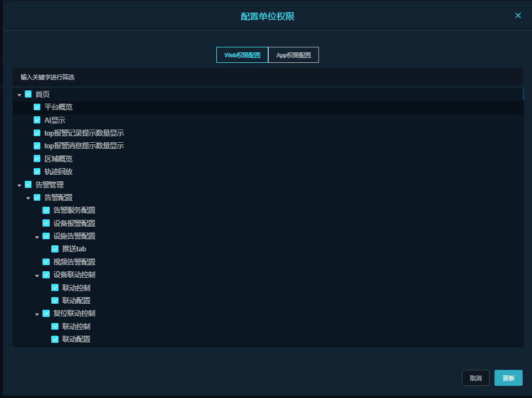532x398 pixels.
Task: Uncheck the 区域概览 checkbox
Action: (37, 159)
